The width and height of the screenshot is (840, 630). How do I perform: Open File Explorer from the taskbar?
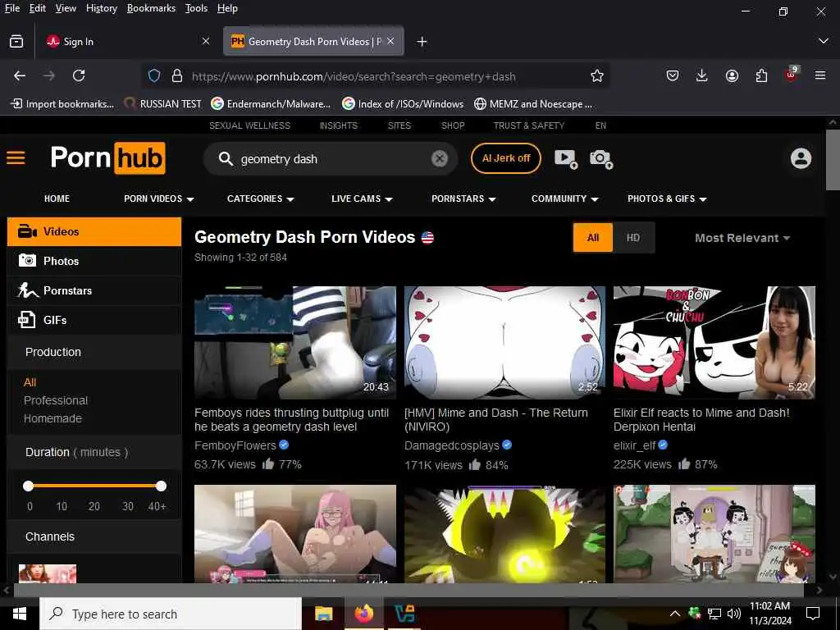(323, 614)
